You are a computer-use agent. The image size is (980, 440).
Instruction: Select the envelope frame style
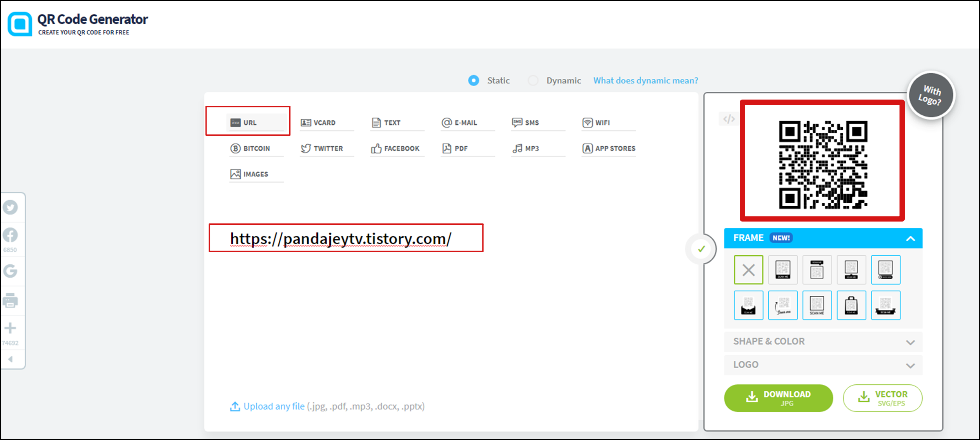coord(748,305)
